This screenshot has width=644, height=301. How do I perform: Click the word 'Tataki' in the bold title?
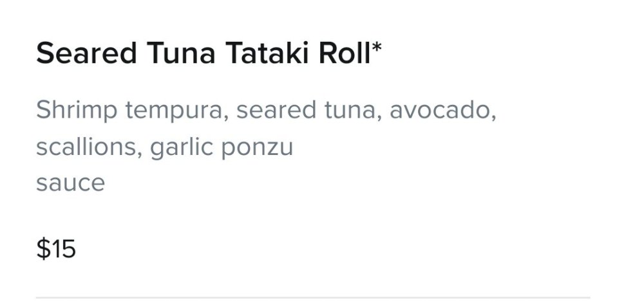266,54
